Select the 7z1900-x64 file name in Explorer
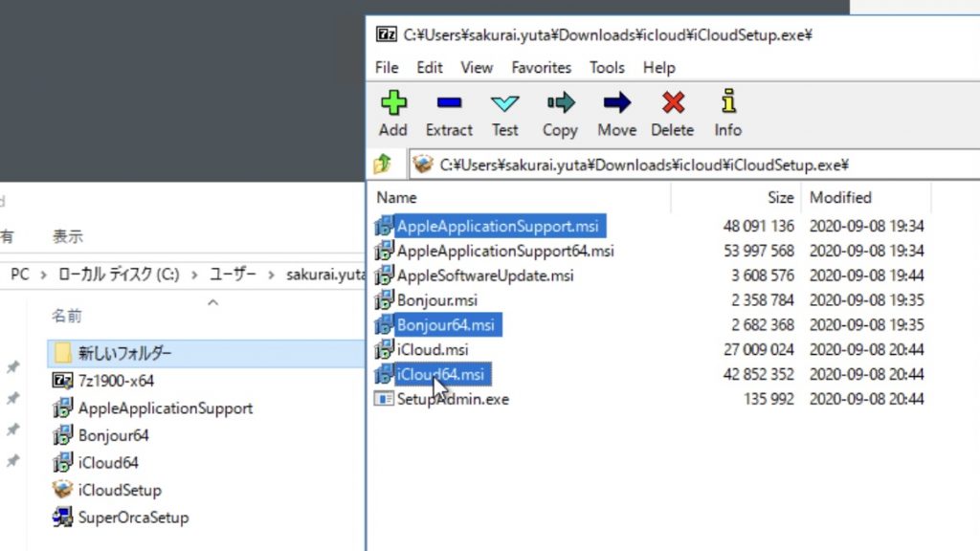The width and height of the screenshot is (980, 551). [x=116, y=381]
